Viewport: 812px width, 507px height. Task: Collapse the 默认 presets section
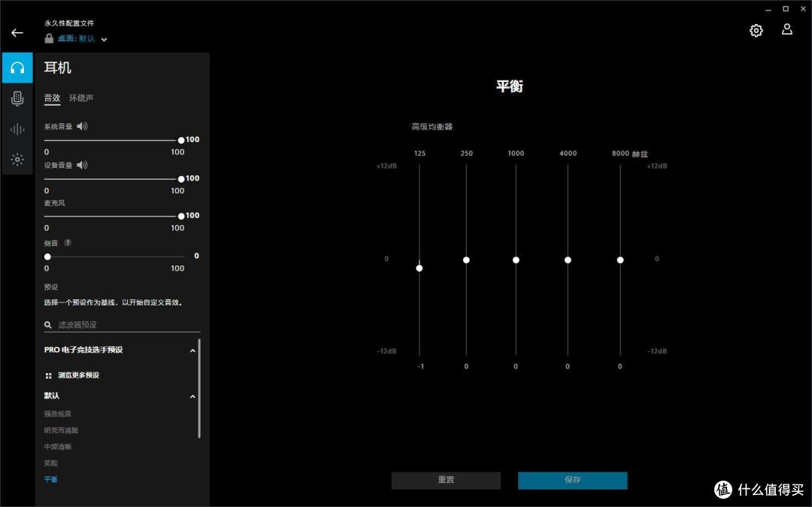click(x=192, y=396)
